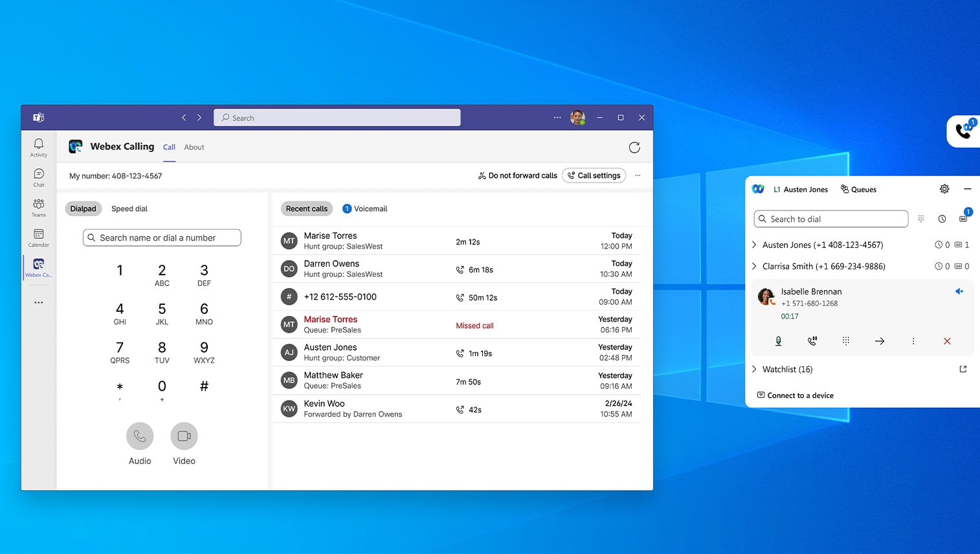
Task: Open the Voicemail tab
Action: click(365, 208)
